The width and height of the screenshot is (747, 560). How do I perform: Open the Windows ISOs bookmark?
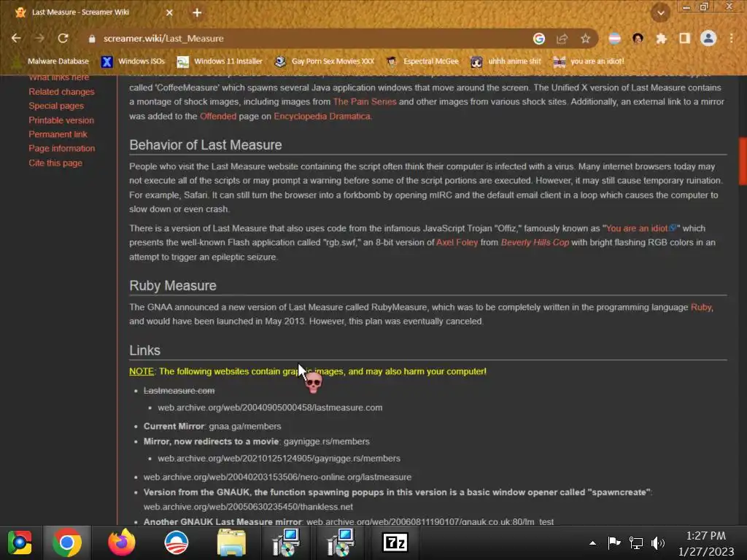[x=133, y=61]
